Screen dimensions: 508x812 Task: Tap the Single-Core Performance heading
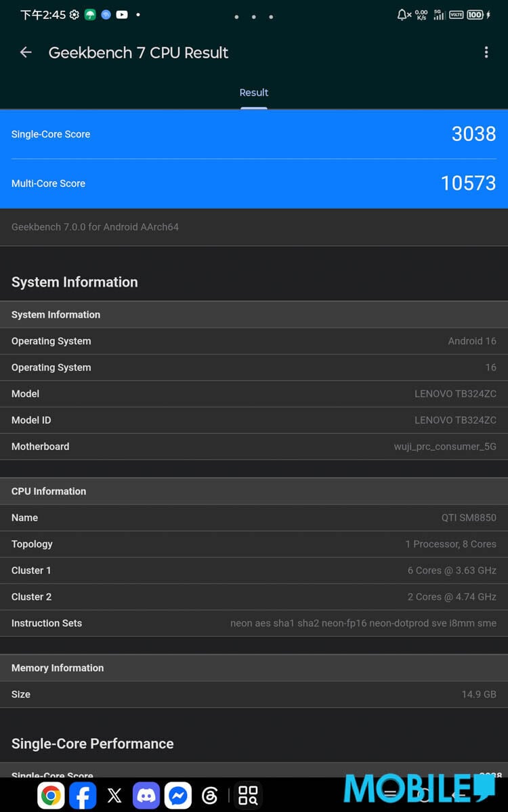[93, 743]
